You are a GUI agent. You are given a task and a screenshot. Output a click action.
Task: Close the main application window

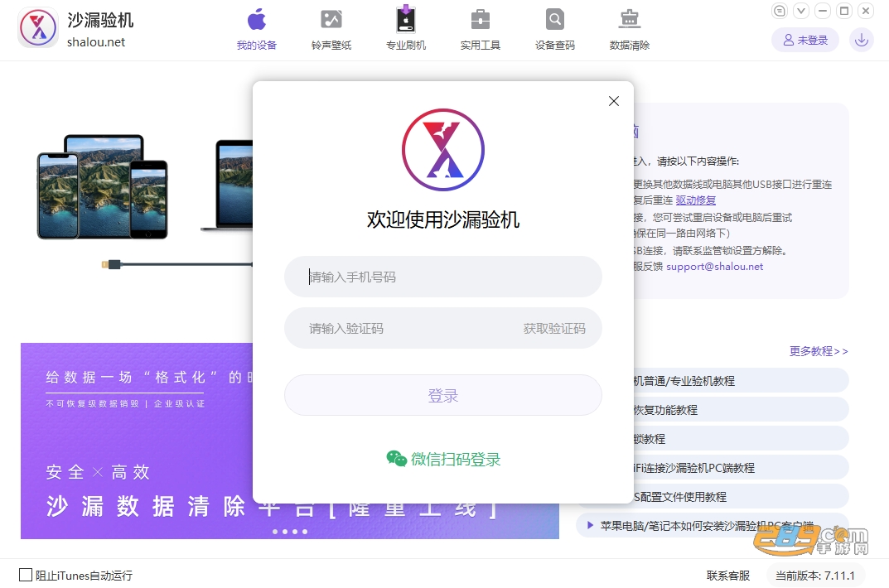click(866, 11)
